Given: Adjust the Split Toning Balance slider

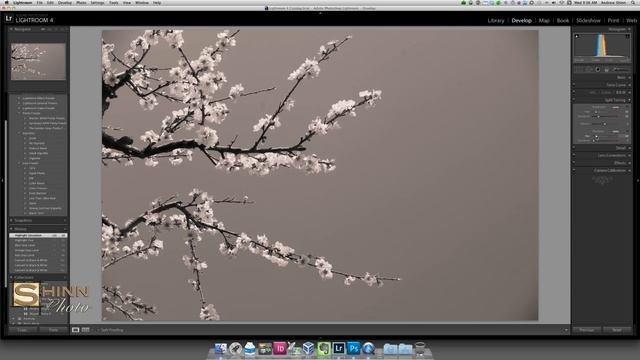Looking at the screenshot, I should (x=605, y=124).
